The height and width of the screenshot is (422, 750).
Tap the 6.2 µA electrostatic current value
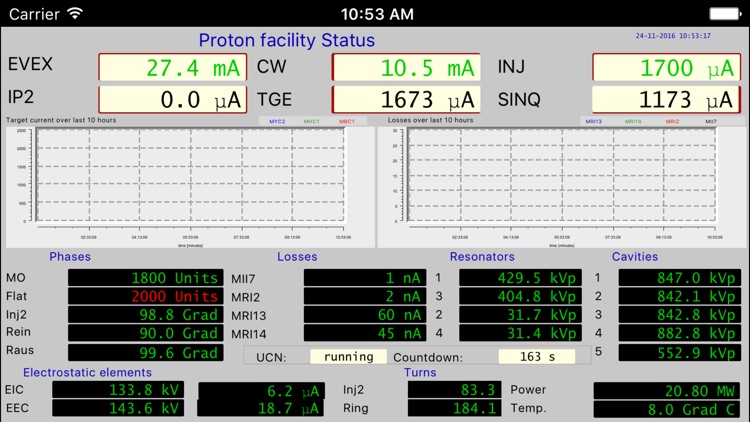click(x=262, y=391)
